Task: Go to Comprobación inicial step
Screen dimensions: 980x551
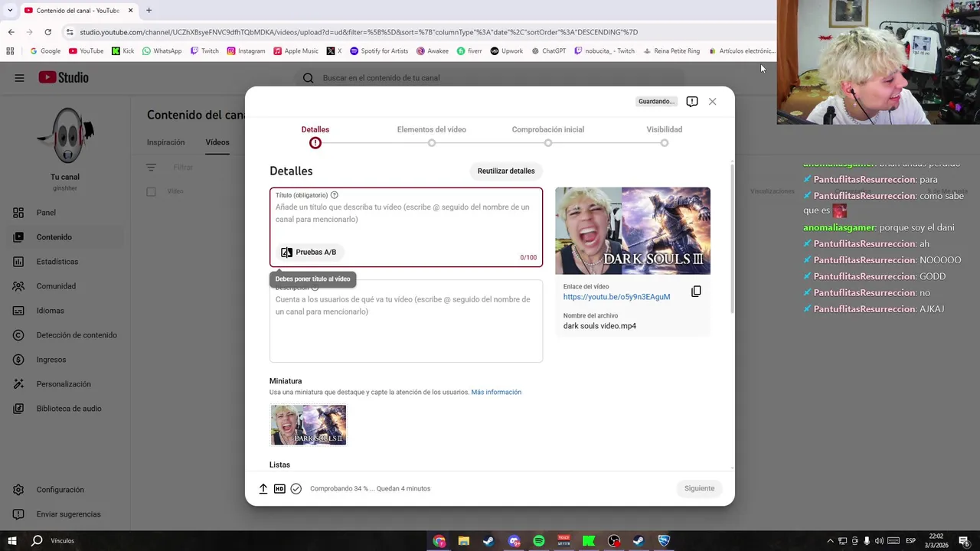Action: point(548,136)
